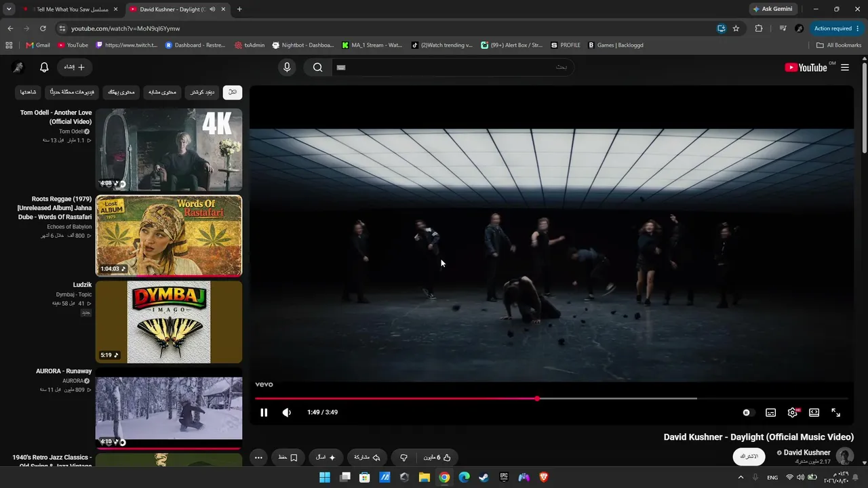Save the video with the bookmark (حفظ) button
868x488 pixels.
coord(288,457)
